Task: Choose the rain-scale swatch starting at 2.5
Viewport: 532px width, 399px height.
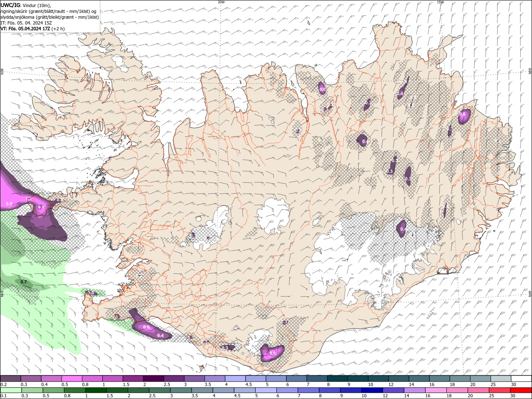Action: 160,390
